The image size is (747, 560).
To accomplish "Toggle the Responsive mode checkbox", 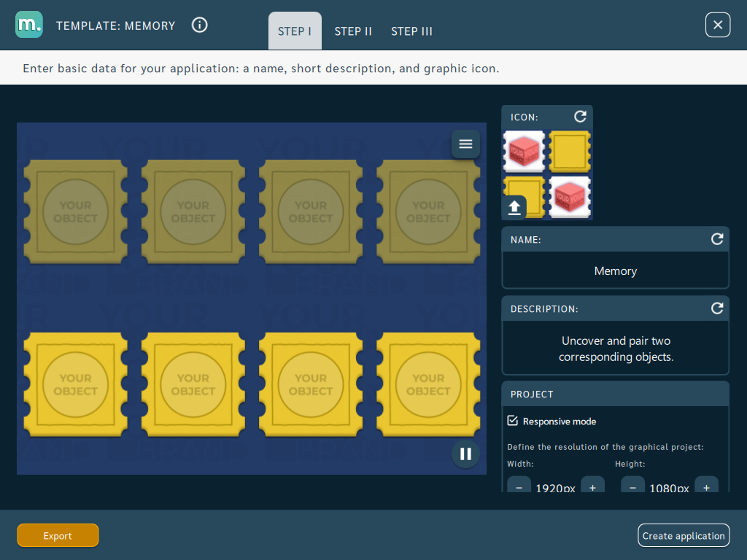I will [x=513, y=421].
